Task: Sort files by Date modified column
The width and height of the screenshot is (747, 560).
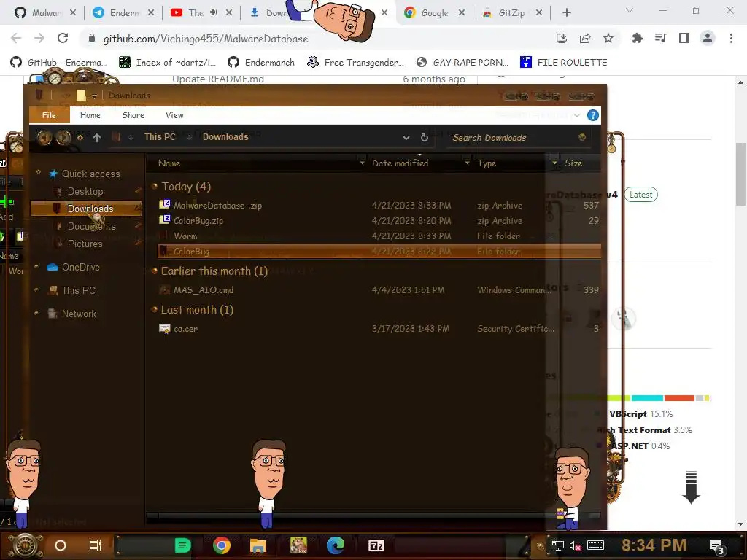Action: [x=400, y=163]
